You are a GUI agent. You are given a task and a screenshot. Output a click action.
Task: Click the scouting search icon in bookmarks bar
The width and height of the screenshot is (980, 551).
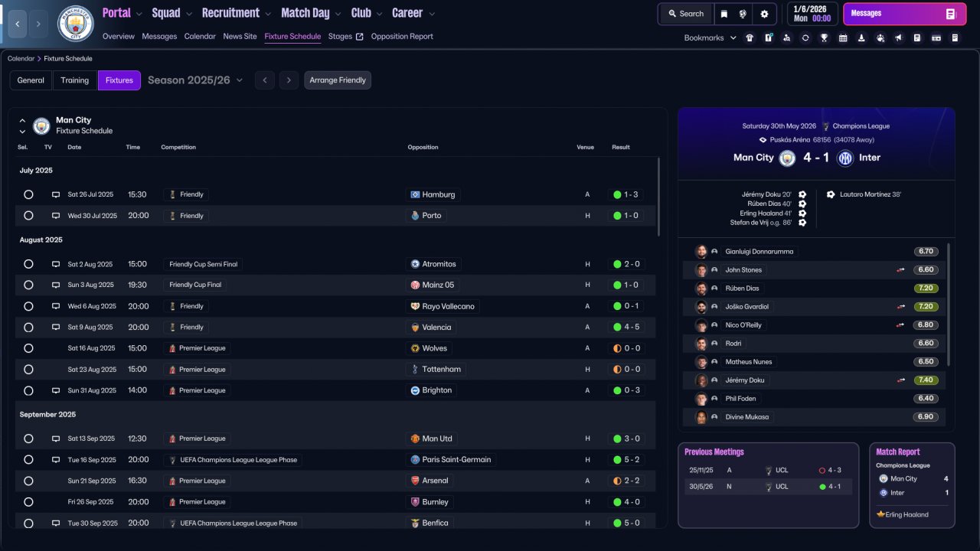coord(787,37)
